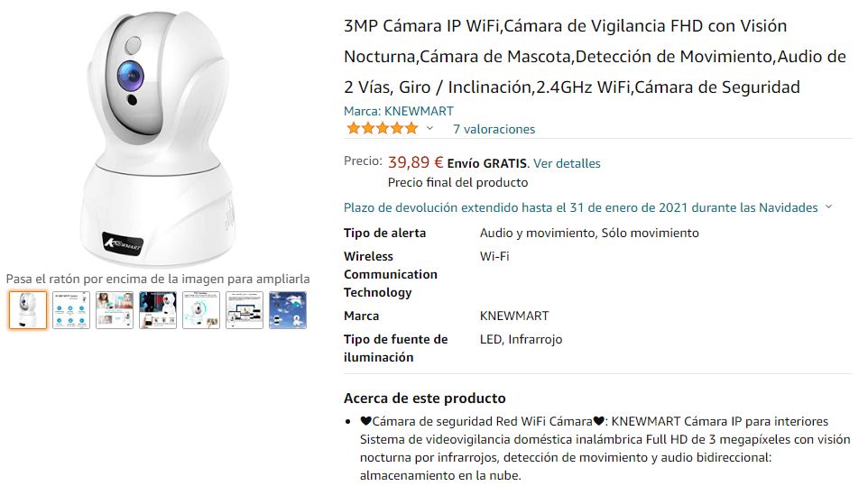Open Ver detalles shipping link

tap(567, 164)
